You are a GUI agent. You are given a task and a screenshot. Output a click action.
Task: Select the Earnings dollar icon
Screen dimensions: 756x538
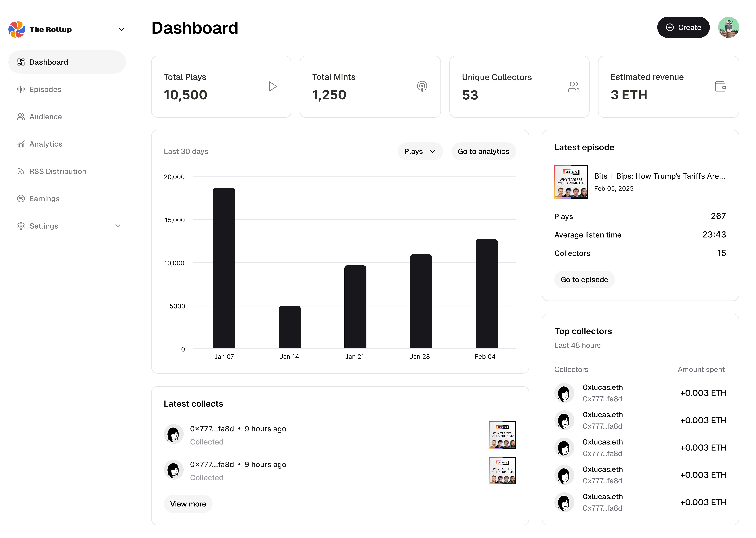[x=21, y=198]
